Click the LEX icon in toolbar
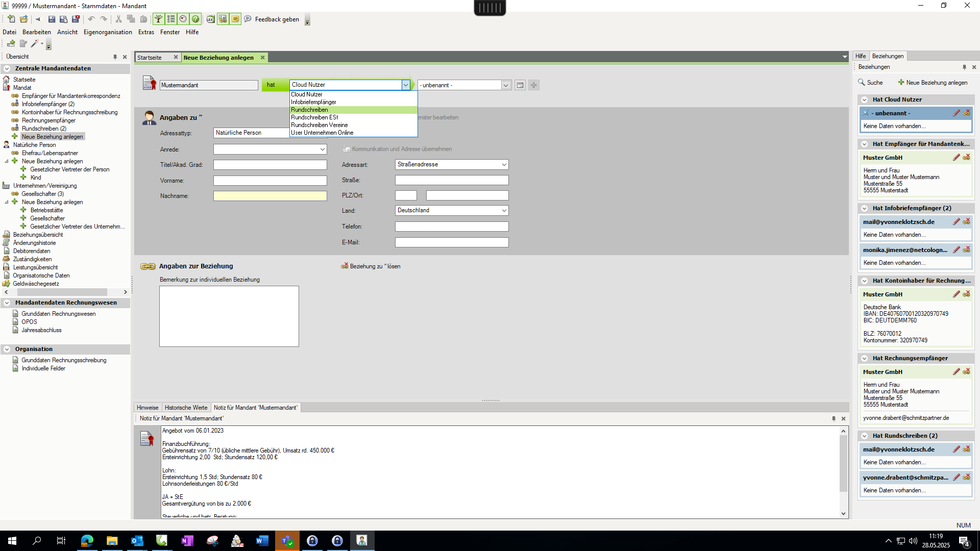The image size is (980, 551). point(210,19)
